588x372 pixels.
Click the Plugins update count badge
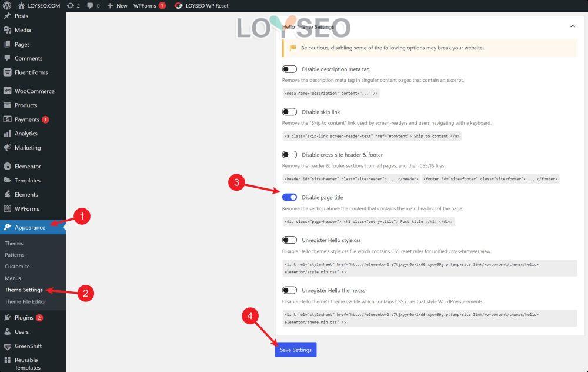(39, 318)
